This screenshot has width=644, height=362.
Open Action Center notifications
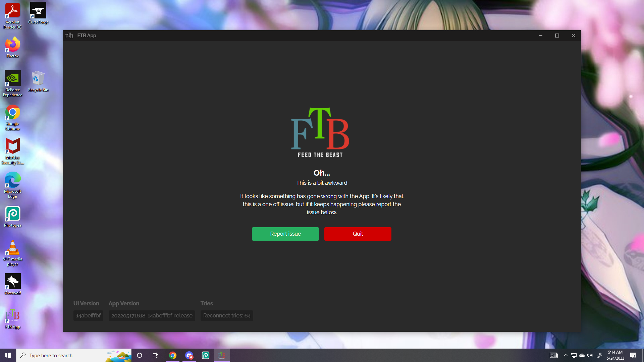click(634, 355)
